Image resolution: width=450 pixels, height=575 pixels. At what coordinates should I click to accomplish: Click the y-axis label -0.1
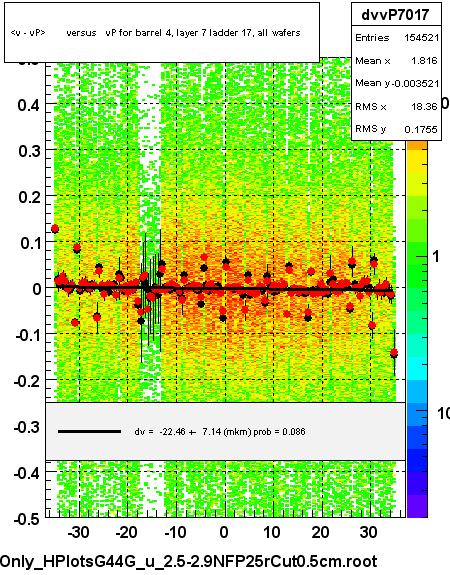[x=27, y=335]
